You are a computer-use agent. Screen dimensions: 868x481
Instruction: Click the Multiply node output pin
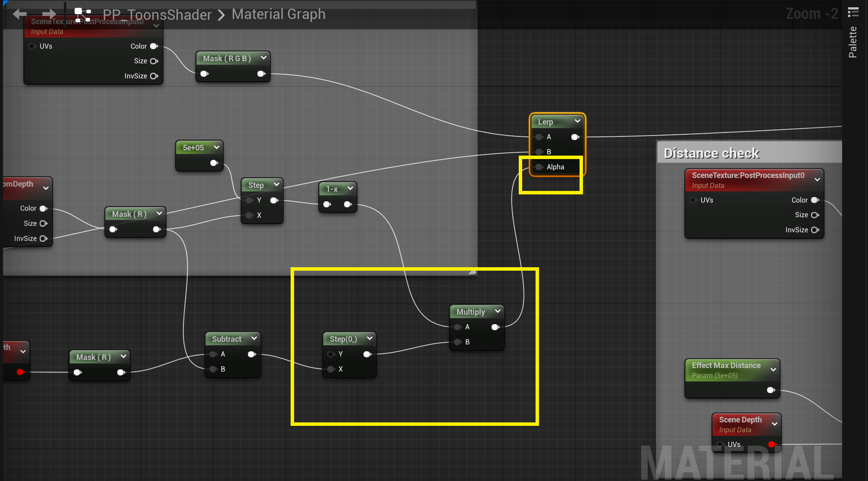[x=495, y=327]
